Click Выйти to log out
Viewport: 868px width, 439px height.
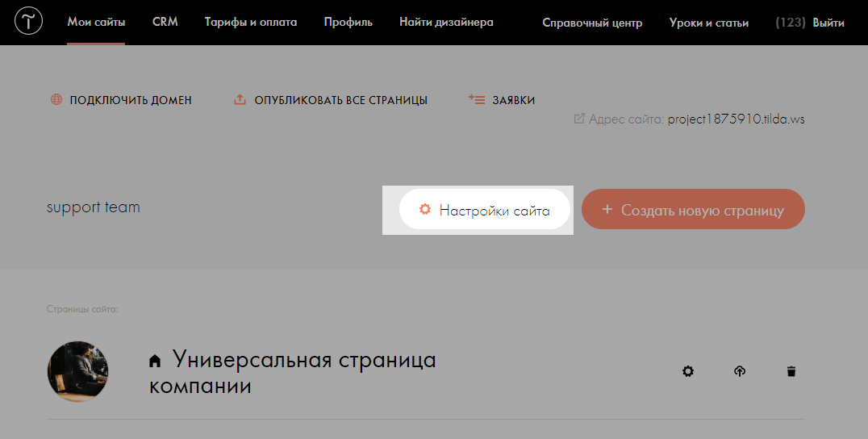[x=828, y=23]
